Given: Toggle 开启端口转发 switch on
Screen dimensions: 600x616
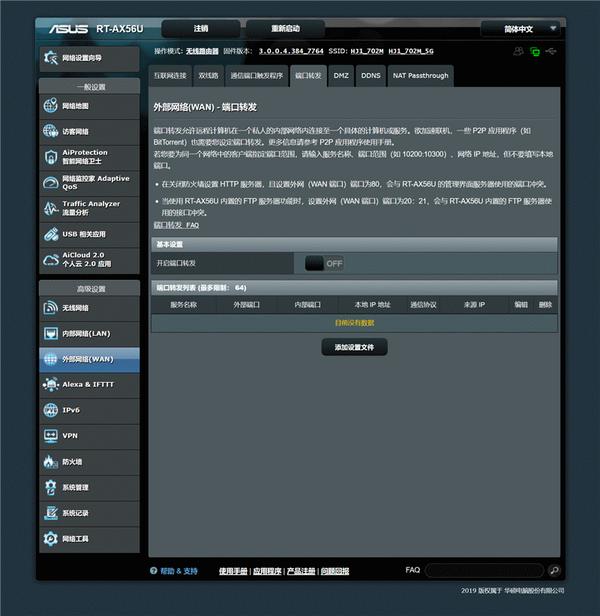Looking at the screenshot, I should (x=324, y=263).
